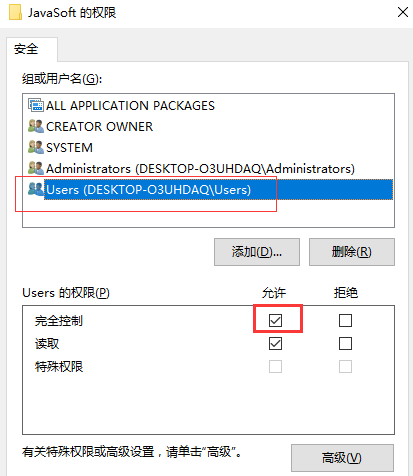Close the JavaSoft permissions dialog

(x=403, y=12)
